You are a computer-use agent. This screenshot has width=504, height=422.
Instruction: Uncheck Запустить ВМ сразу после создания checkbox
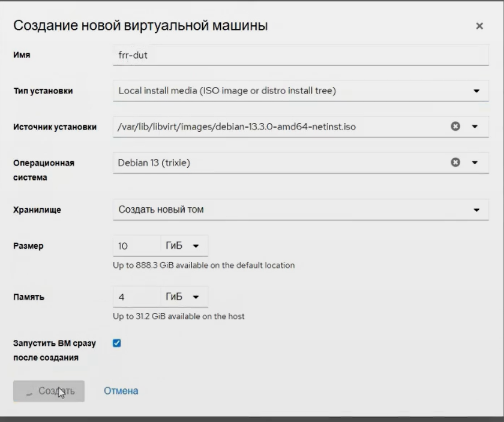click(117, 343)
